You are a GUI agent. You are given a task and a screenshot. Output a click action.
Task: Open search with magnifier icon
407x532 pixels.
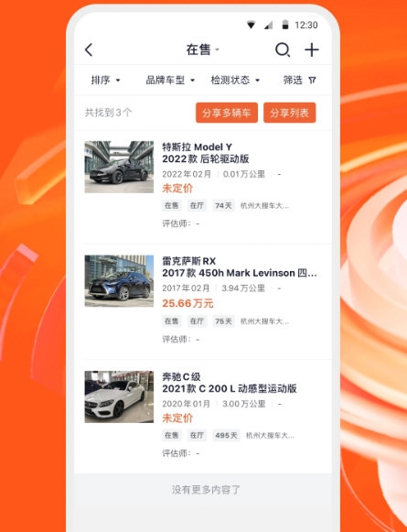tap(283, 49)
